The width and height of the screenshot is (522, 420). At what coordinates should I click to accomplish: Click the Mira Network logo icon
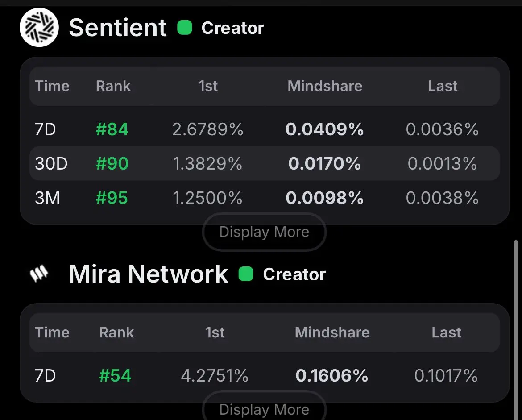[x=39, y=274]
